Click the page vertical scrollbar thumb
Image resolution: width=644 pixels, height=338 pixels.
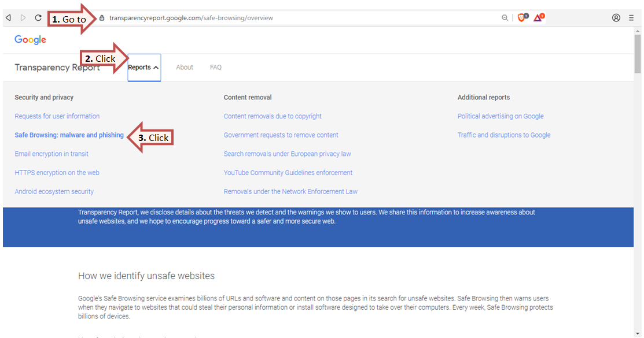click(x=638, y=53)
